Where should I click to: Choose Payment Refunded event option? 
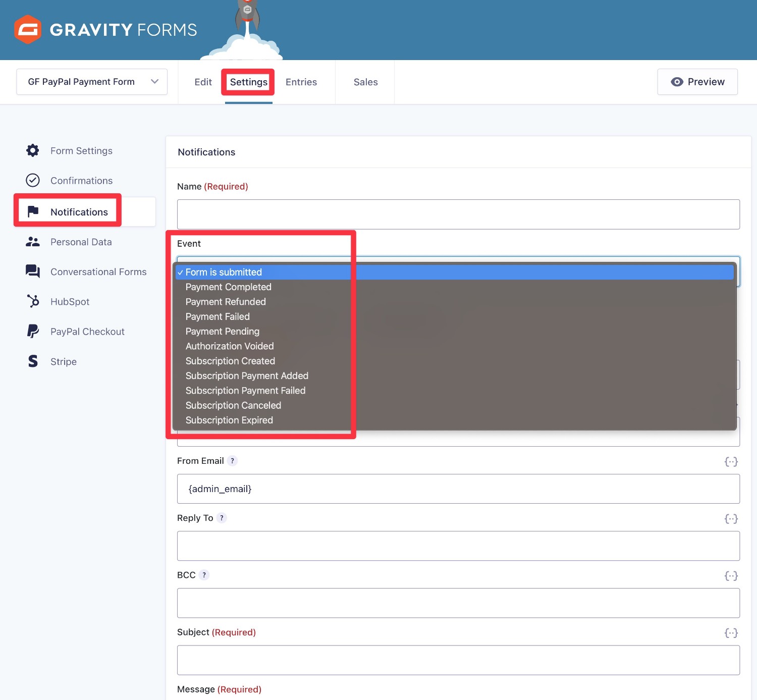pos(454,302)
